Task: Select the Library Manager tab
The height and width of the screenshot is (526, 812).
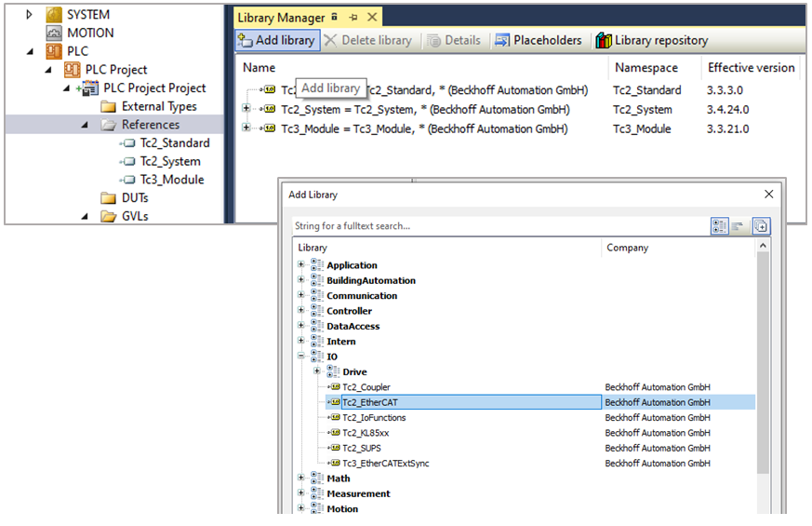Action: 281,18
